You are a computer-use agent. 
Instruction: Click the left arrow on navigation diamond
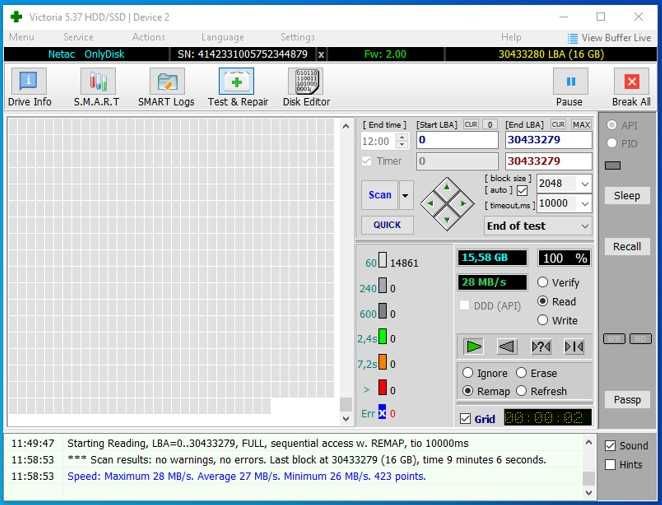pos(430,204)
